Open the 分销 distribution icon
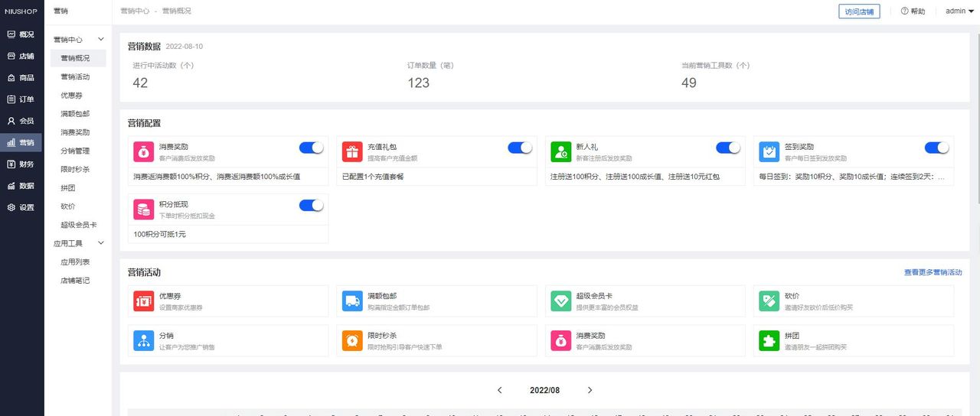The width and height of the screenshot is (980, 416). [x=143, y=340]
